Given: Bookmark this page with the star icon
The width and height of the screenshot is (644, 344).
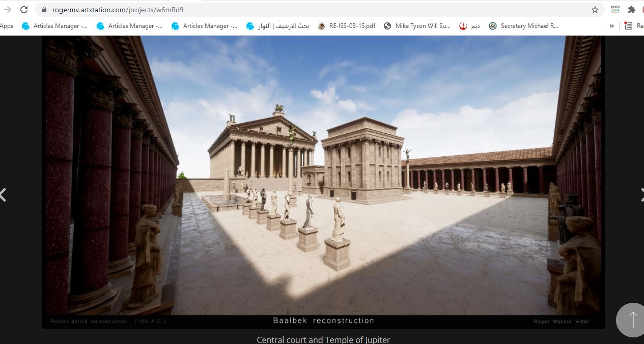Looking at the screenshot, I should (595, 10).
